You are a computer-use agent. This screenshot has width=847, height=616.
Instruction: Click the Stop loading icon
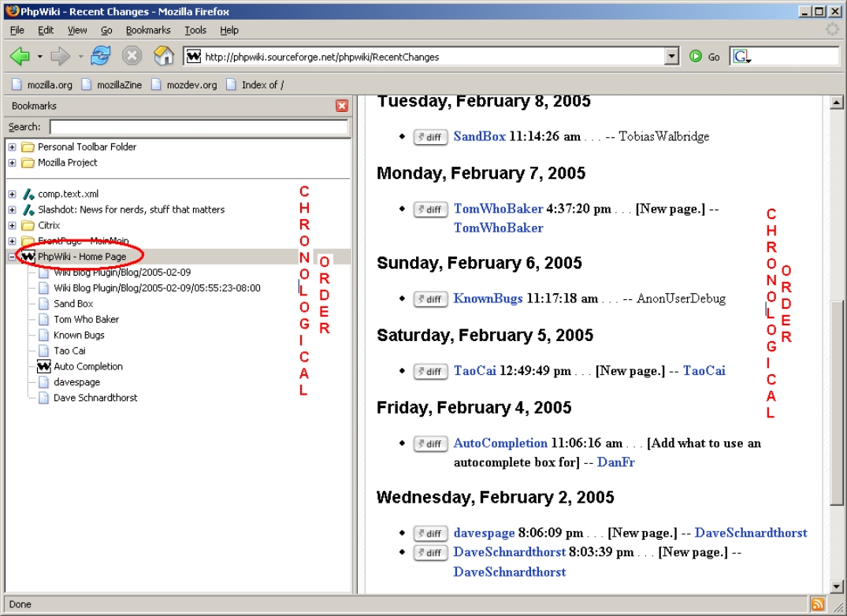[x=132, y=56]
